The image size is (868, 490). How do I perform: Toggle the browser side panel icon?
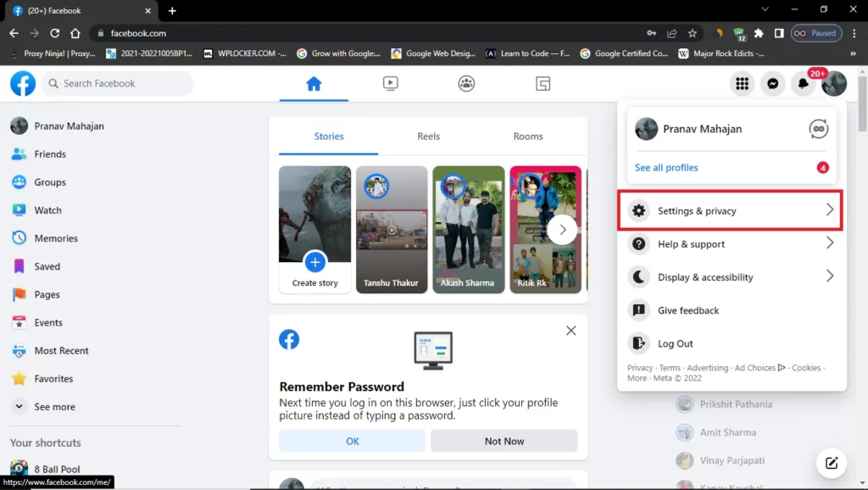(x=779, y=33)
